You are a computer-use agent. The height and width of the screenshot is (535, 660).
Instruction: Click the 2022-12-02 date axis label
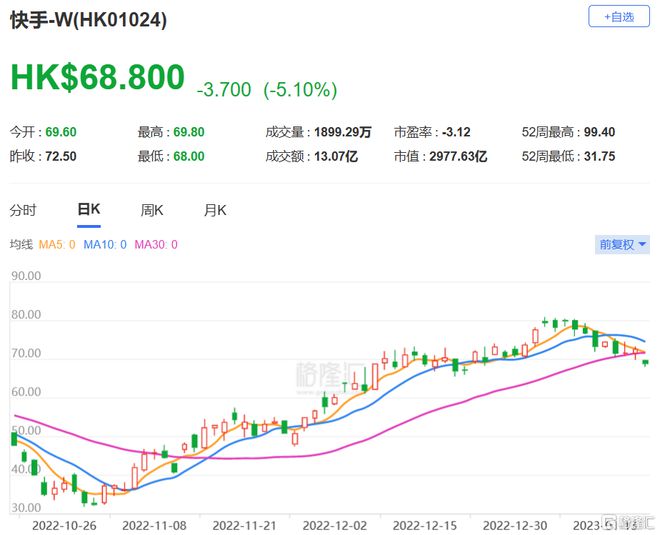335,525
